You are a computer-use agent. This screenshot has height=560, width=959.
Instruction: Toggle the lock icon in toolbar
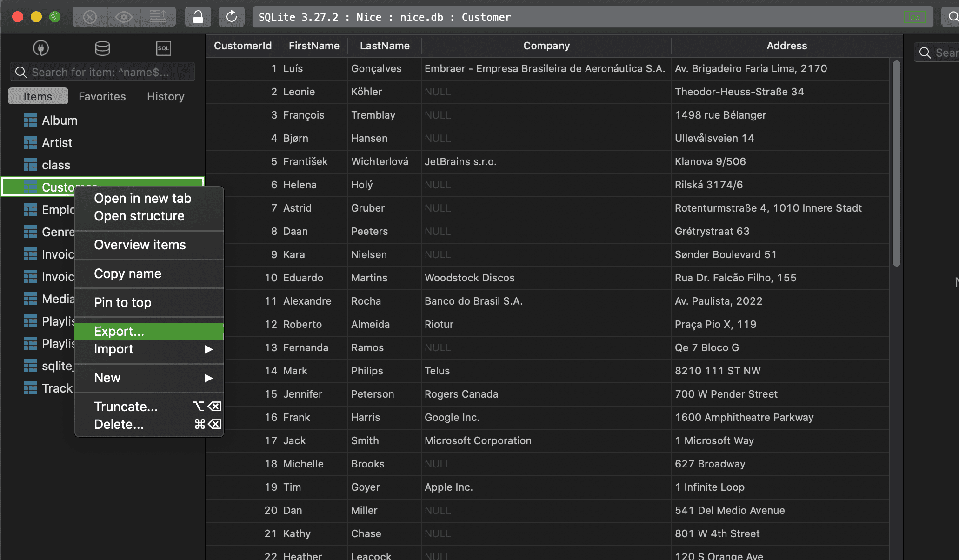point(198,17)
